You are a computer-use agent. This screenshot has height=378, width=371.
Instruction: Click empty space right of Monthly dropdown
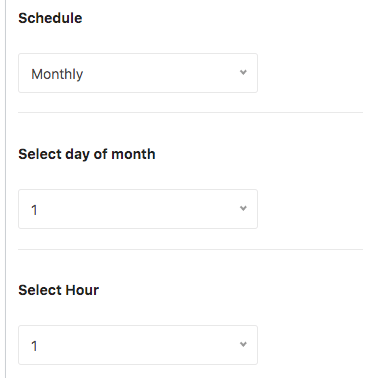click(310, 73)
